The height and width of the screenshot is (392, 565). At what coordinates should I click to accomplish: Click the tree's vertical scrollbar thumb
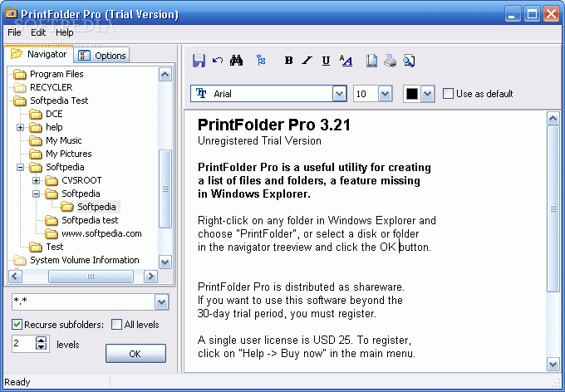tap(165, 189)
